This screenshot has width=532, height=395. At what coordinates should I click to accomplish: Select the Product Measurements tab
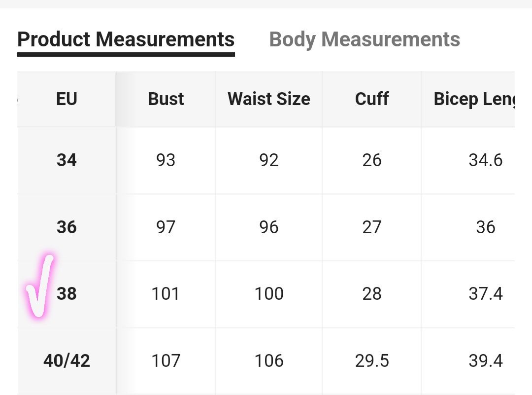(126, 39)
